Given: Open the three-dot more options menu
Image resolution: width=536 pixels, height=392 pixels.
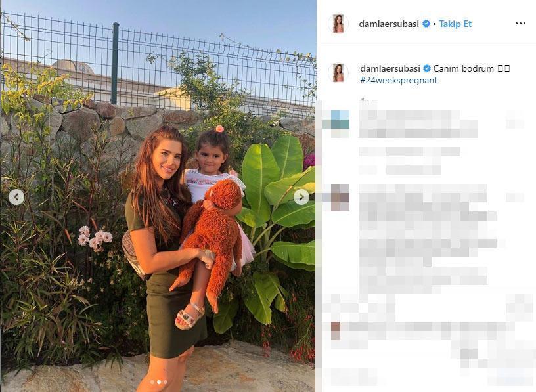Looking at the screenshot, I should [x=520, y=24].
